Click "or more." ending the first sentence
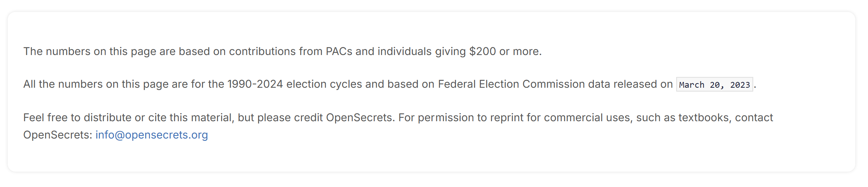Screen dimensions: 868x187 tap(520, 52)
